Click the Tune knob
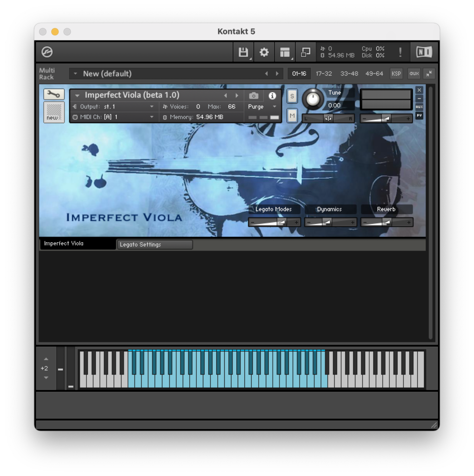The image size is (474, 476). [313, 99]
